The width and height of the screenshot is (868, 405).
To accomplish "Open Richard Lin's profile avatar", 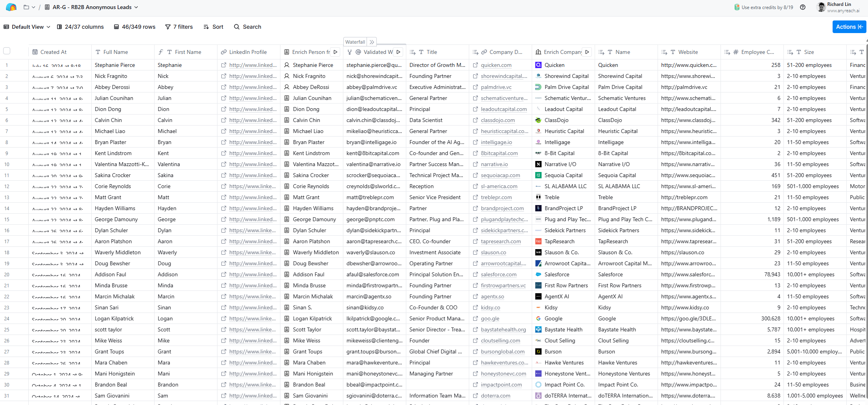I will (x=821, y=7).
